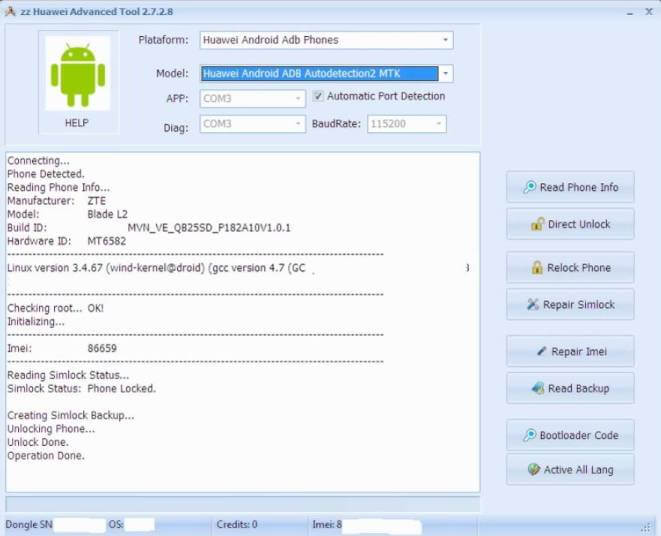Viewport: 661px width, 536px height.
Task: Open the APP COM3 port dropdown
Action: [x=253, y=99]
